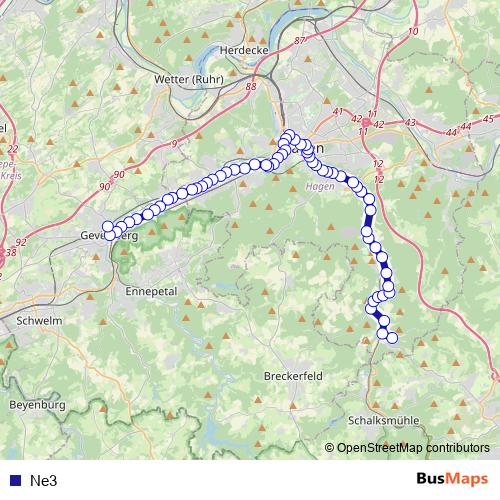Click the BusMaps logo
500x500 pixels.
coord(452,479)
